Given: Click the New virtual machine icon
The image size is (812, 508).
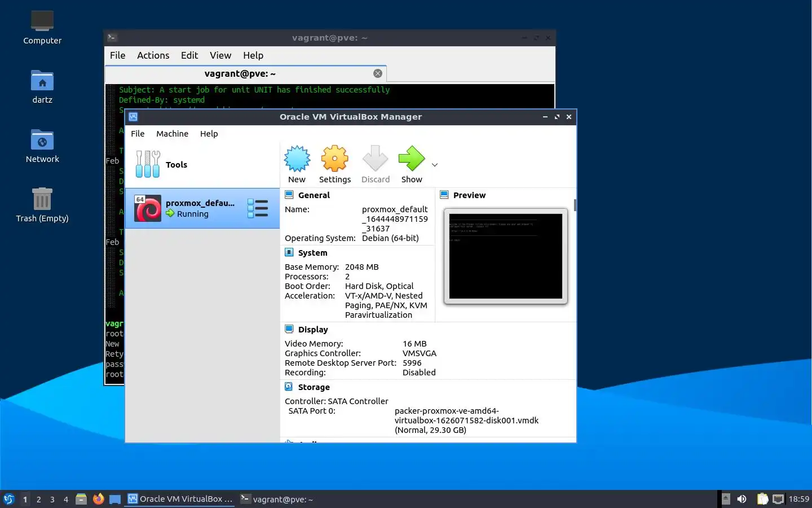Looking at the screenshot, I should (x=297, y=159).
